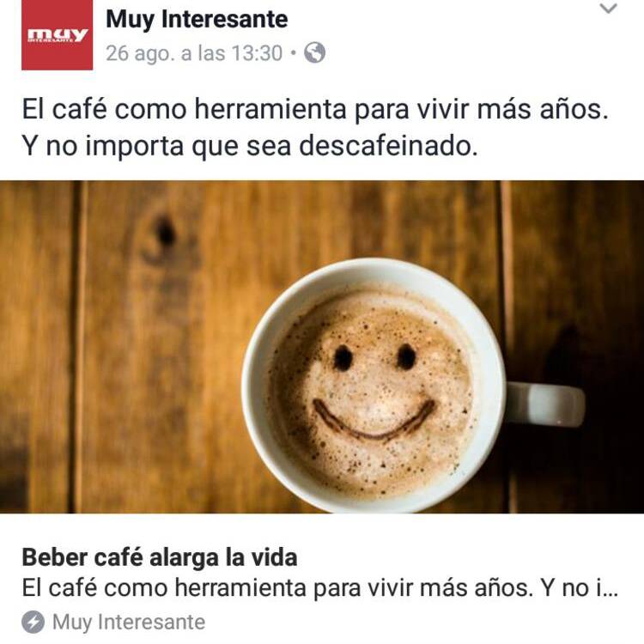The image size is (644, 644).
Task: Tap the second line Y no importa que sea descafeinado
Action: (x=250, y=146)
